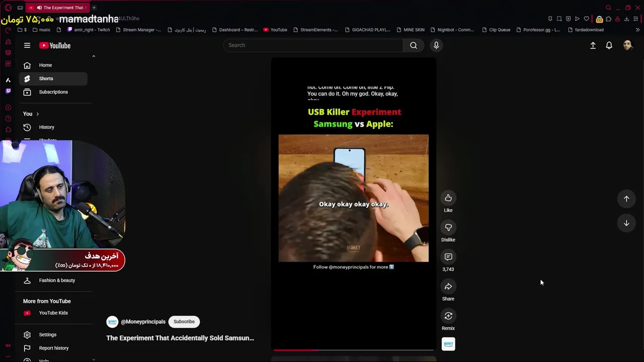Click channel avatar next to @Moneyprincipals

[112, 322]
